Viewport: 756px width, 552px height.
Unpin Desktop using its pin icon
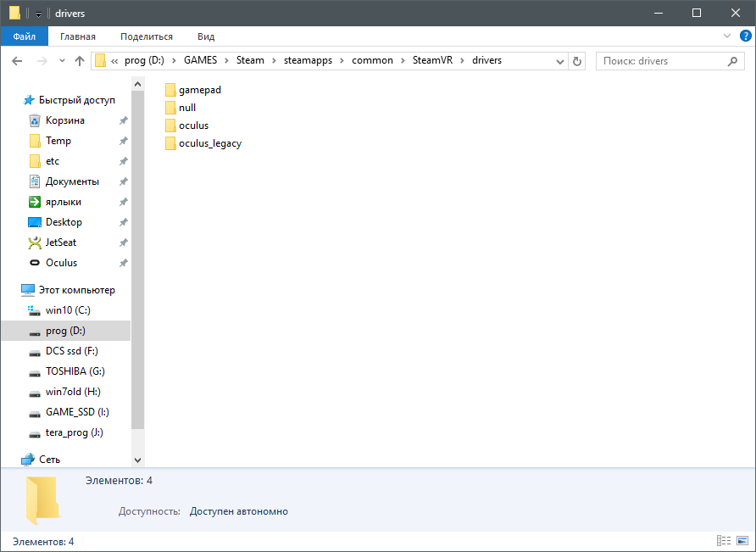(x=124, y=222)
